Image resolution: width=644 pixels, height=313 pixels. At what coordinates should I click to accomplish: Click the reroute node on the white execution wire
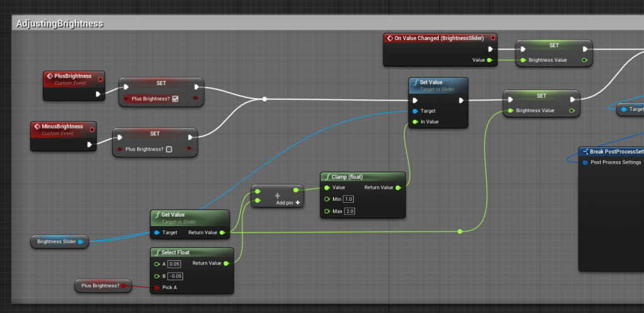tap(264, 99)
